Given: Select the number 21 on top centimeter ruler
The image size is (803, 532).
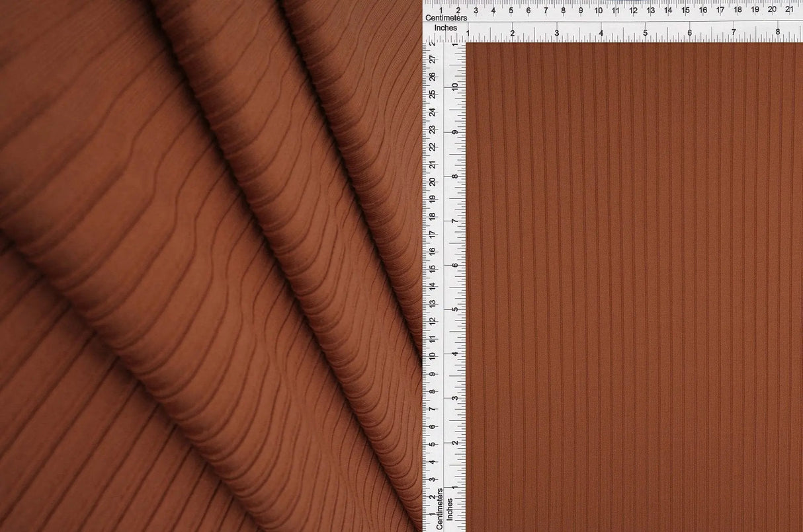Looking at the screenshot, I should click(x=790, y=11).
